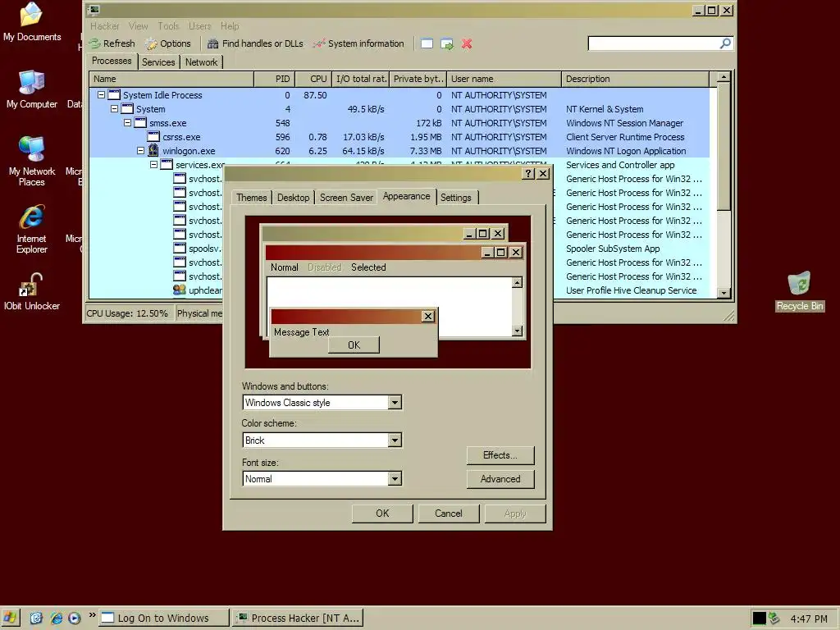Expand the quick launch chevron
The width and height of the screenshot is (840, 630).
click(x=92, y=615)
